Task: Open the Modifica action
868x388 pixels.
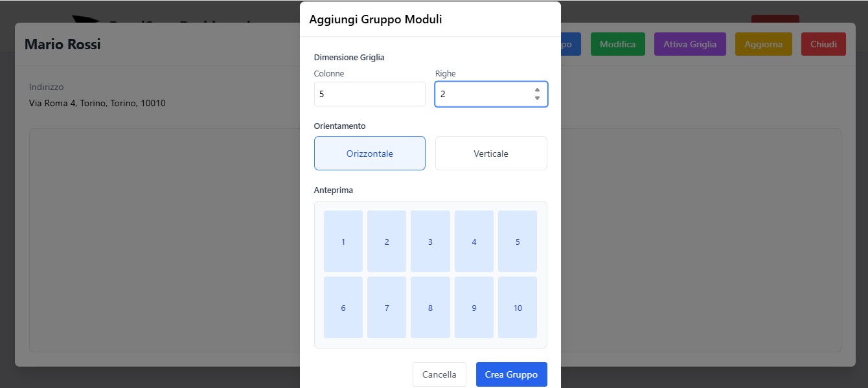Action: (x=617, y=43)
